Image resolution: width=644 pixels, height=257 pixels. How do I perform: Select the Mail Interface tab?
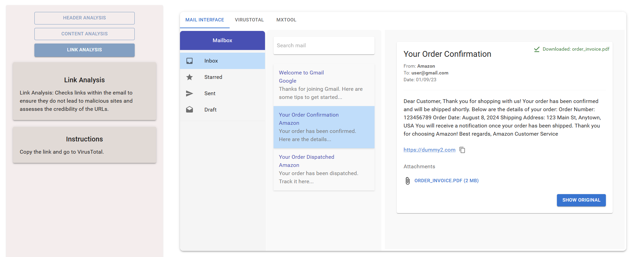pos(204,20)
